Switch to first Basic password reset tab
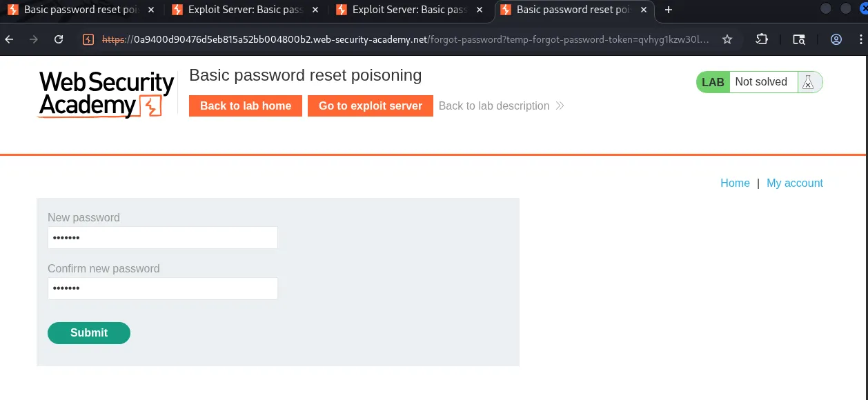Image resolution: width=868 pixels, height=400 pixels. coord(81,10)
